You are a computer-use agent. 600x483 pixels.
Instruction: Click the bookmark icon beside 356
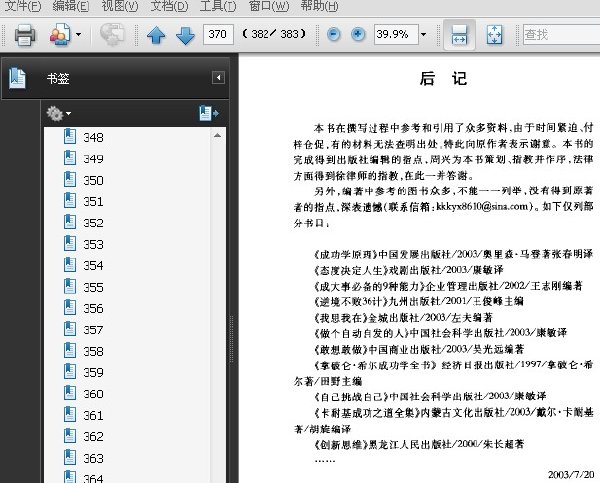70,307
